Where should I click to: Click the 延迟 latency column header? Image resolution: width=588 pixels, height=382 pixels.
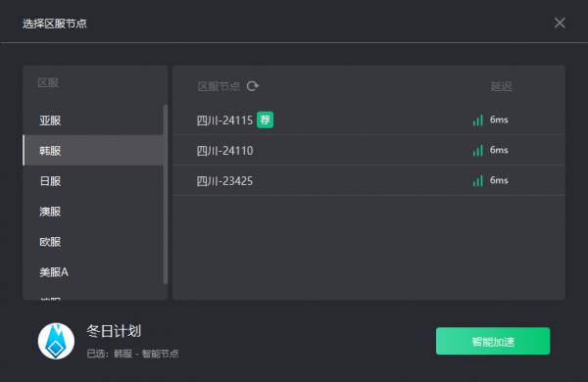(501, 86)
